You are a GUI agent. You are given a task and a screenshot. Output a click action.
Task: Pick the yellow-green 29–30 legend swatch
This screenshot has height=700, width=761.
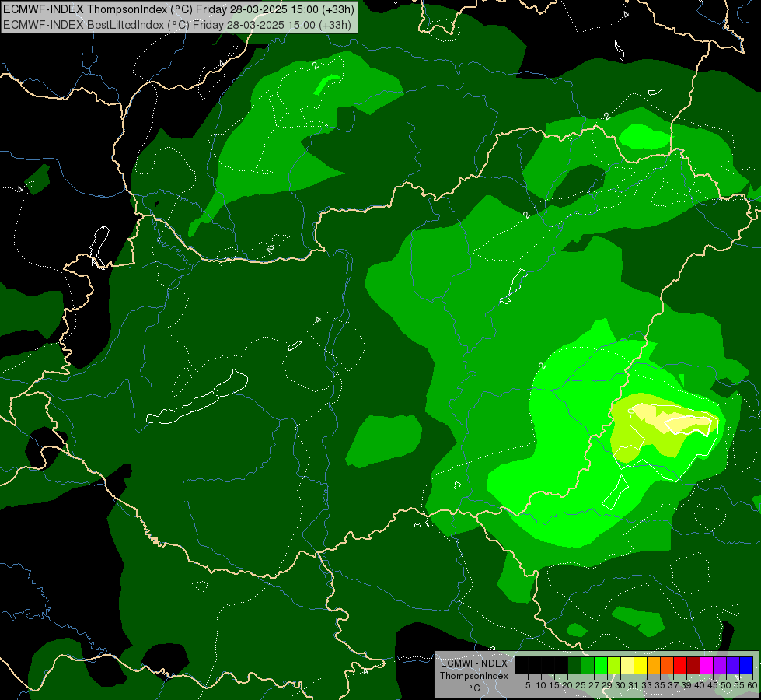(x=614, y=665)
